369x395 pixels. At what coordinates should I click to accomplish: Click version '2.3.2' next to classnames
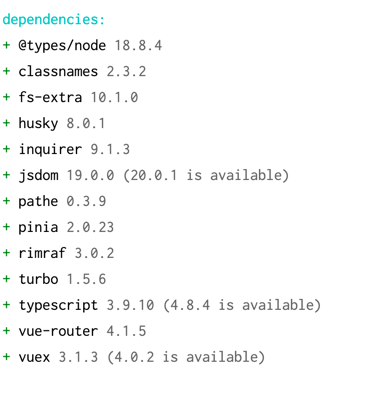point(126,71)
